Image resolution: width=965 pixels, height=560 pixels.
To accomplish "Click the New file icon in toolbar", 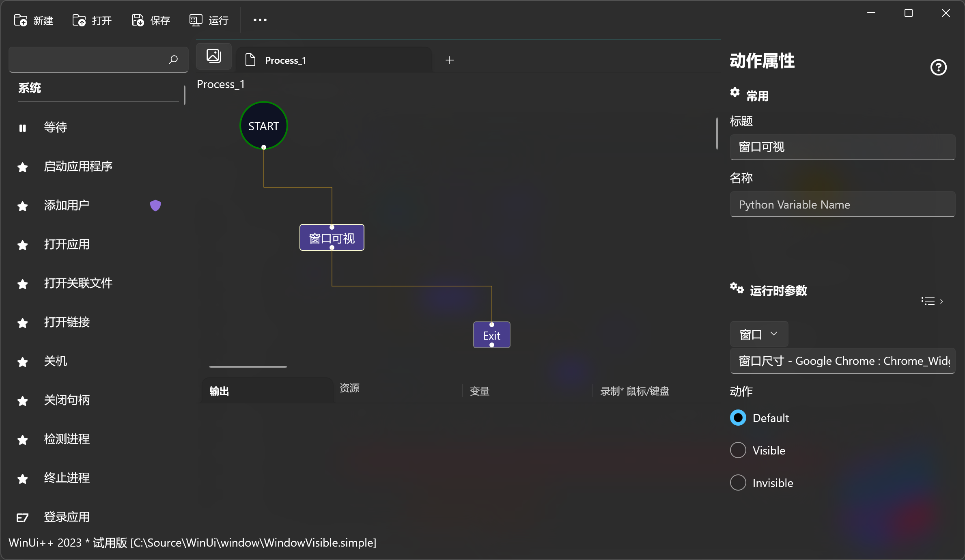I will coord(21,20).
